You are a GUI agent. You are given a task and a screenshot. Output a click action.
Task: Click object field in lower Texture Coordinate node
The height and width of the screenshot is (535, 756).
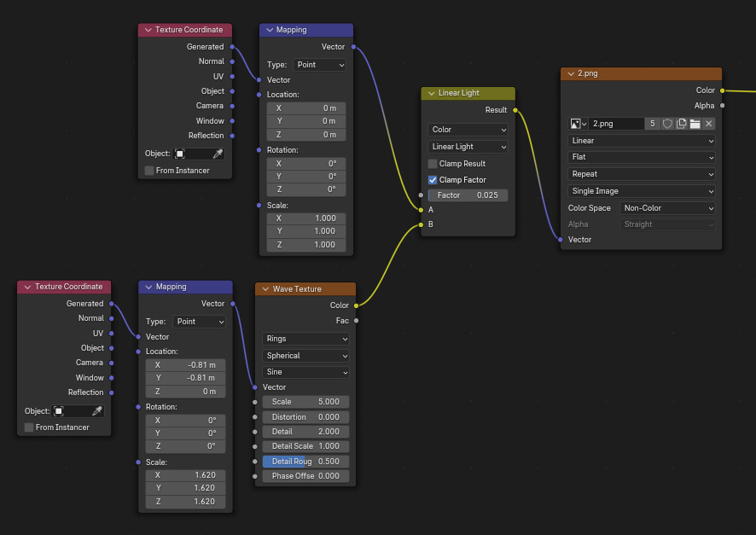[79, 411]
